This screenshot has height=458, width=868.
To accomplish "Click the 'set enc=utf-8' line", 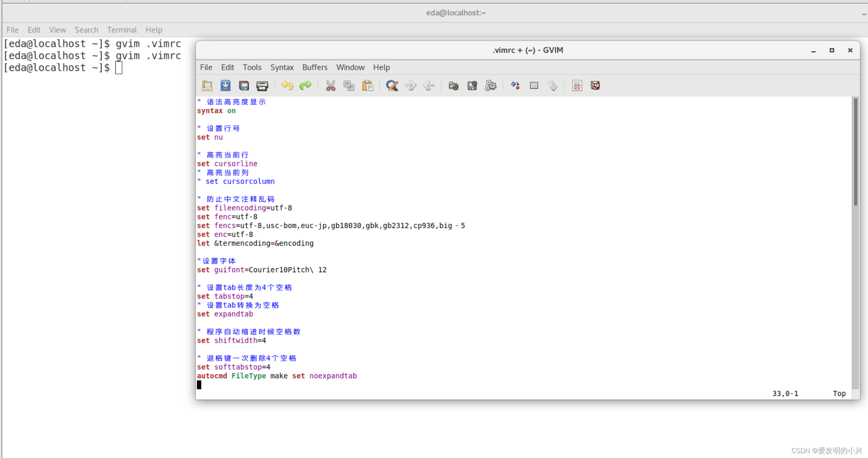I will pyautogui.click(x=225, y=235).
